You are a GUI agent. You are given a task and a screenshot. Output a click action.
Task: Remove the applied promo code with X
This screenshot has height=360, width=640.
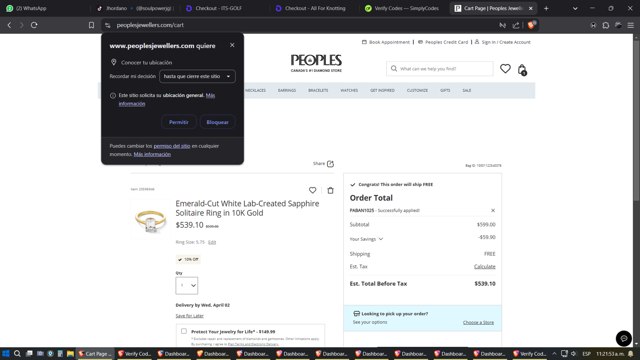tap(493, 210)
